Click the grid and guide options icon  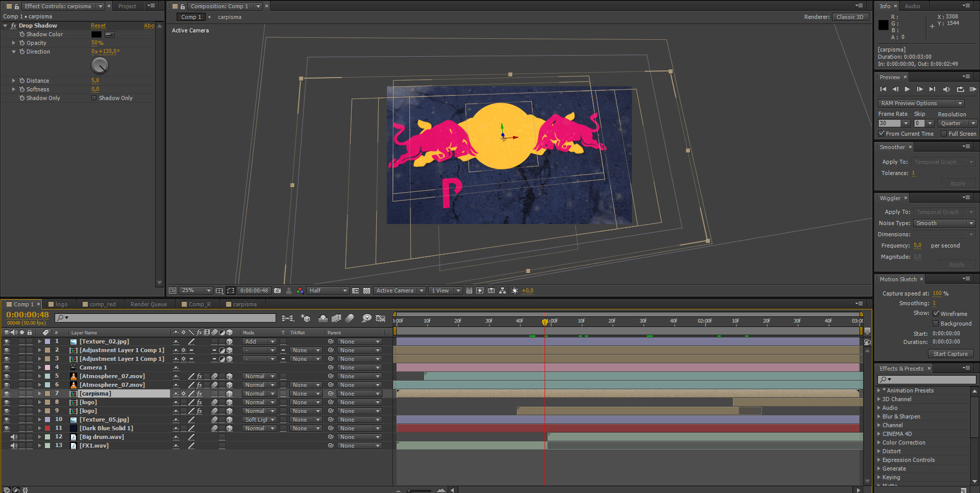[219, 291]
